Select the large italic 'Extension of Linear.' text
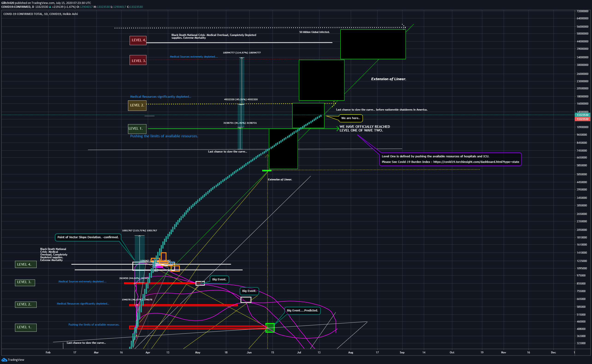This screenshot has width=592, height=364. click(388, 79)
